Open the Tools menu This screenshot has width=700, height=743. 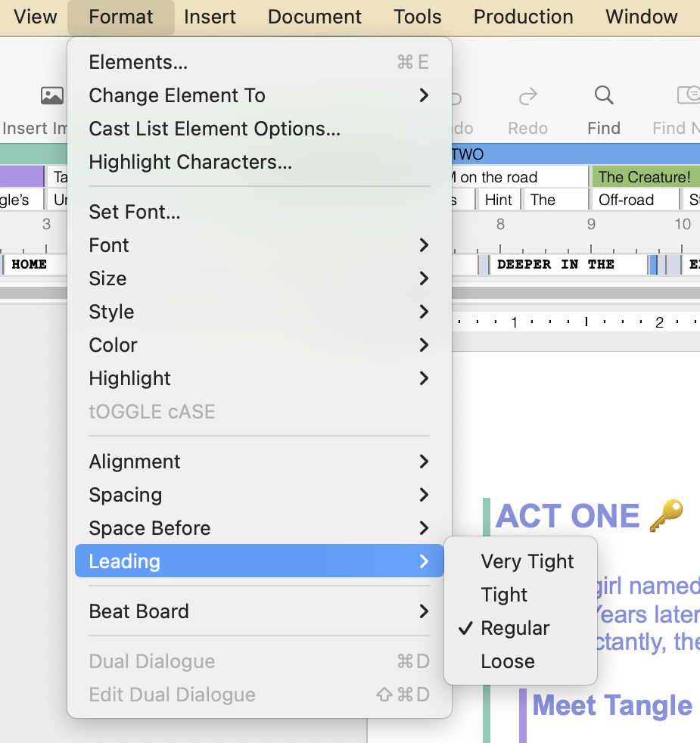pyautogui.click(x=417, y=17)
